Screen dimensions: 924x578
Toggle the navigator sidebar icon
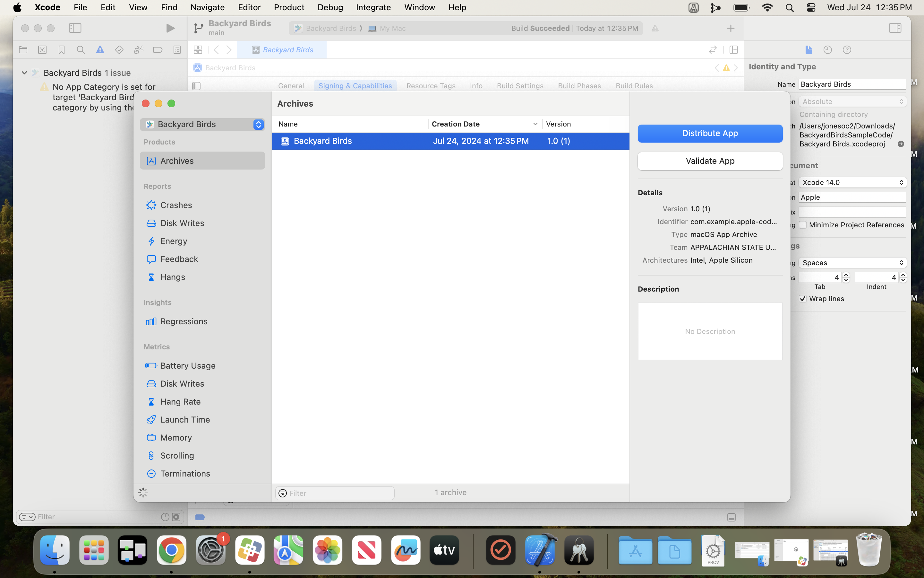click(75, 28)
